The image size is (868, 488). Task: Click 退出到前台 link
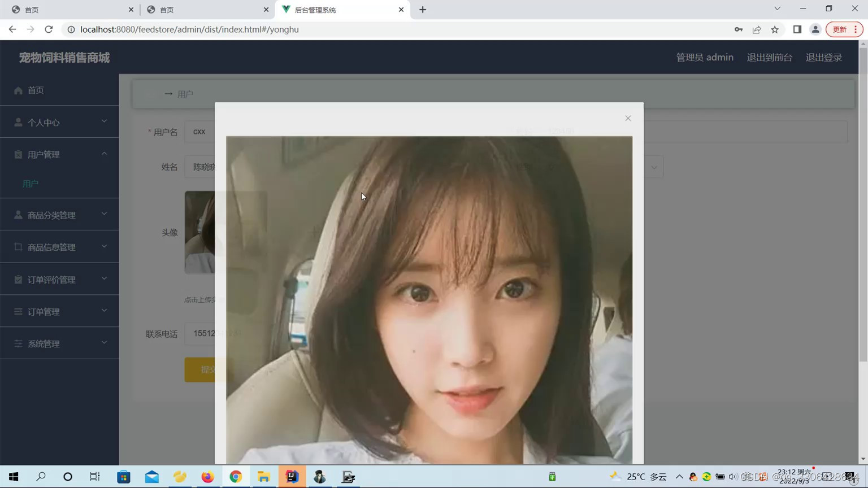[769, 58]
